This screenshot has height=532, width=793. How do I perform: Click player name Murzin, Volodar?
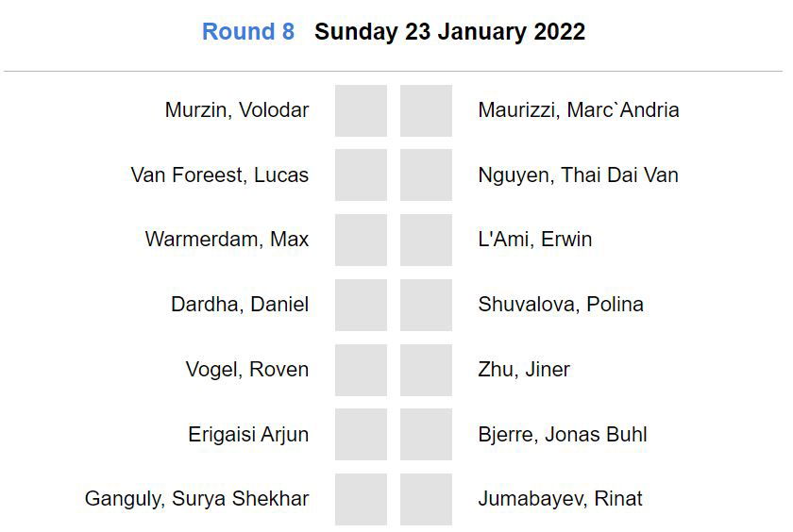pyautogui.click(x=237, y=109)
